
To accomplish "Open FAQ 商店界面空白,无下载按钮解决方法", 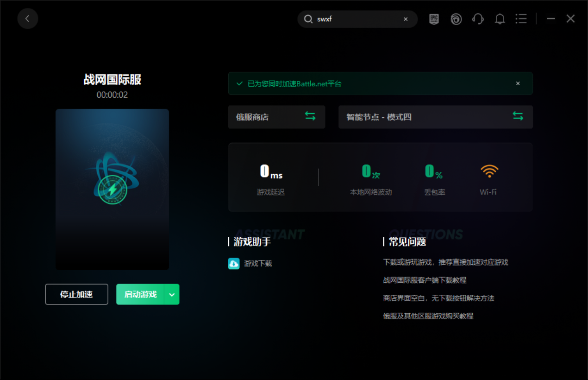I will click(x=438, y=298).
